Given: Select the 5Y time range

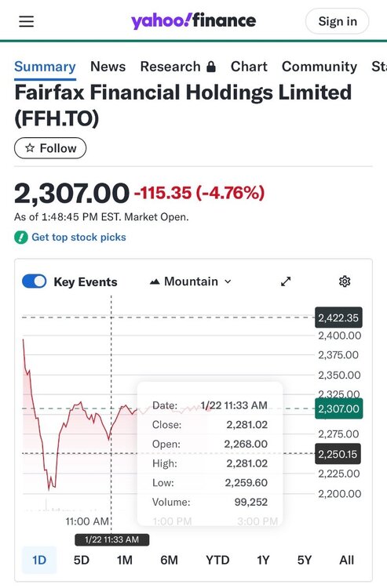Looking at the screenshot, I should click(305, 560).
